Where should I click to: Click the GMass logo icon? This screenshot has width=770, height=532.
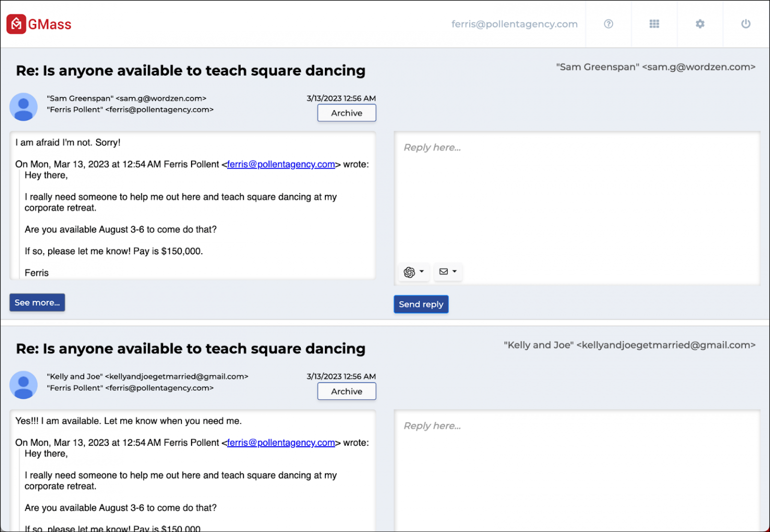(x=16, y=24)
